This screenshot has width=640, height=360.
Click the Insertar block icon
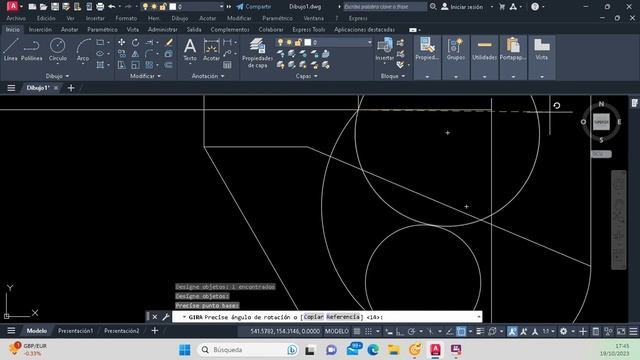384,49
